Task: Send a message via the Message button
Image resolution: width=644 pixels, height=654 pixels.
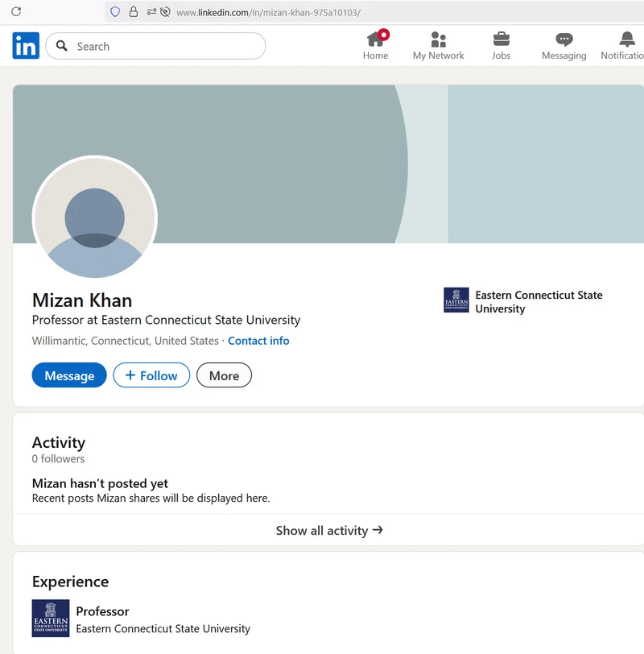Action: pos(69,375)
